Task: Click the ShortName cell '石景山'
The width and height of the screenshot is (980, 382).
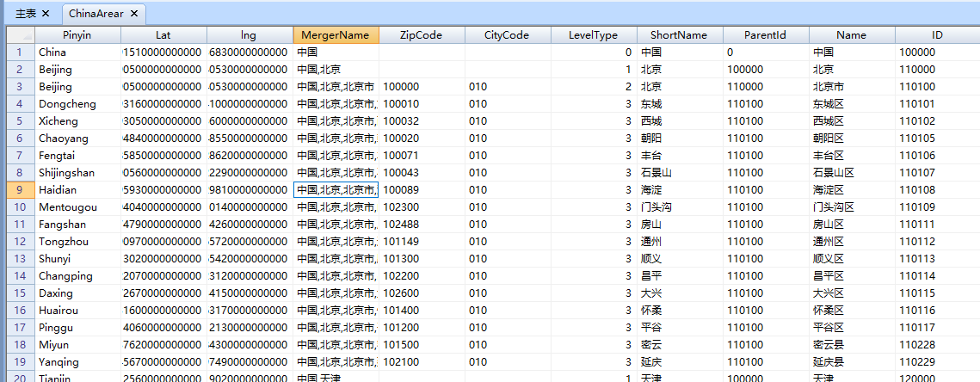Action: pyautogui.click(x=680, y=173)
